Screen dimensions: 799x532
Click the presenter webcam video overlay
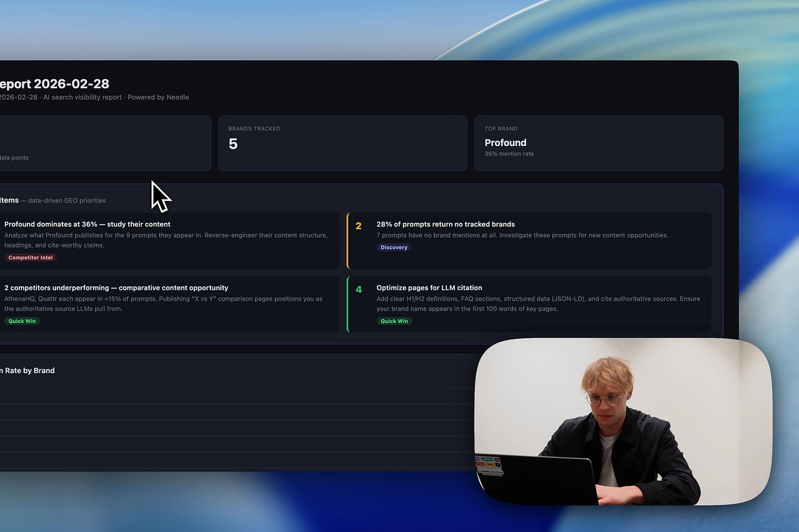623,422
